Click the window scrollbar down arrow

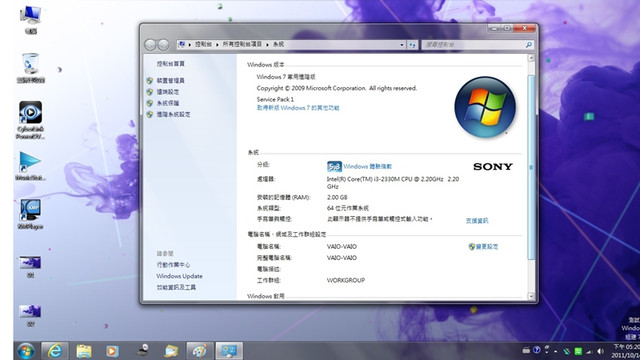pyautogui.click(x=531, y=296)
